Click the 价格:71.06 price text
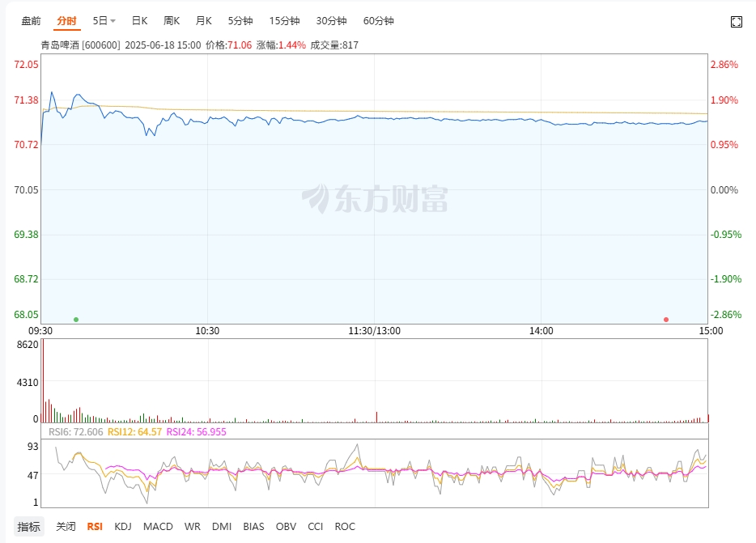756x543 pixels. (228, 45)
